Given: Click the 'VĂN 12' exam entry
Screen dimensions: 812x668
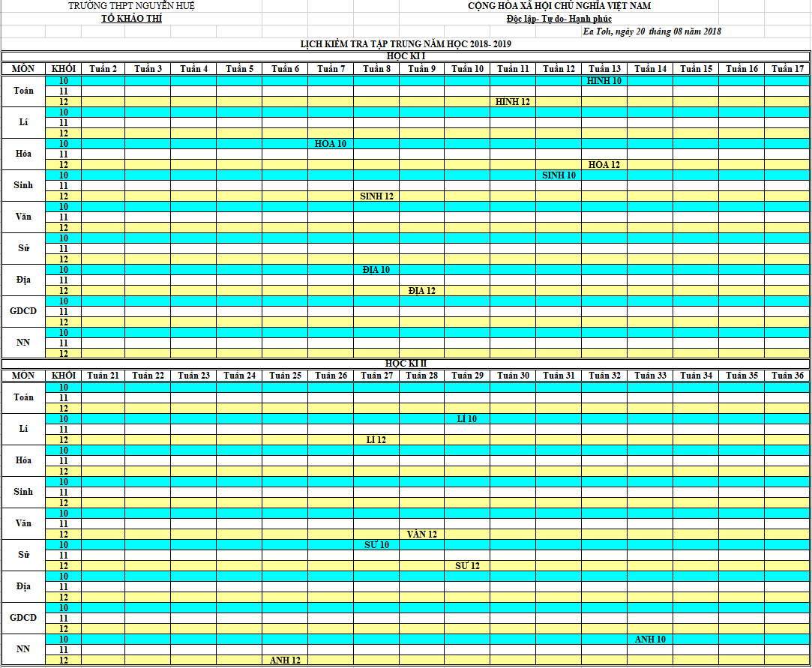Looking at the screenshot, I should tap(422, 535).
